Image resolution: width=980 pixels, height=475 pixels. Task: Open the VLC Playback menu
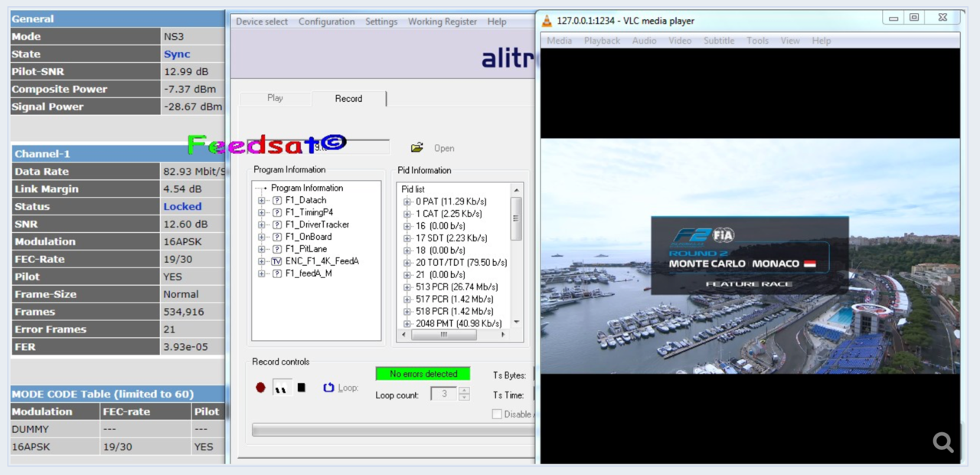pos(602,41)
